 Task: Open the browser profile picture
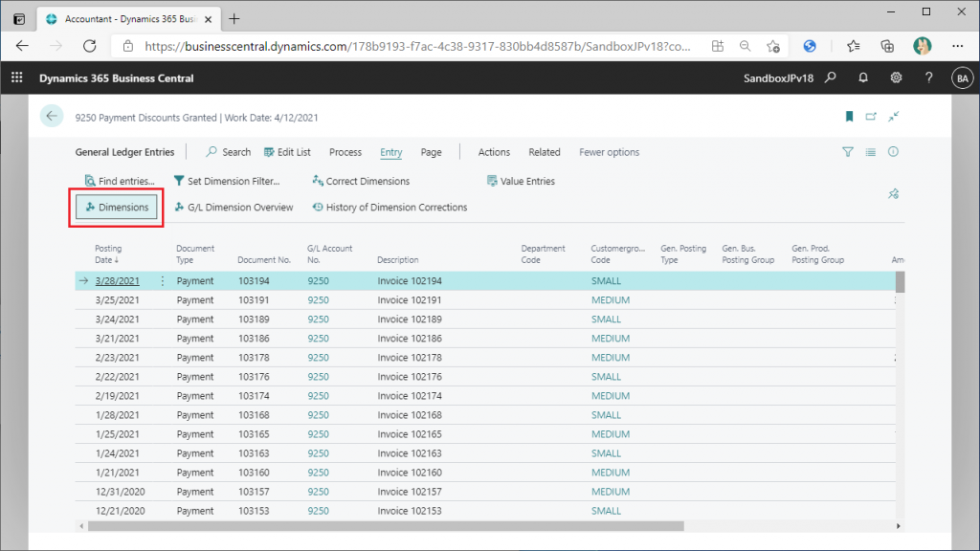coord(922,46)
